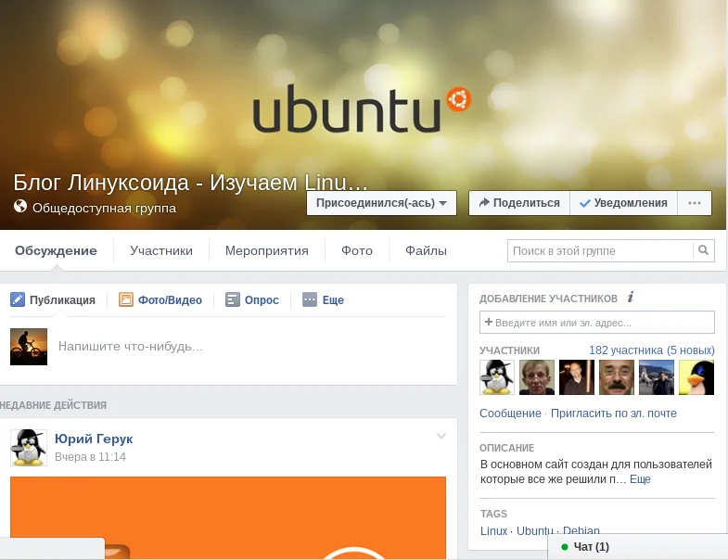The height and width of the screenshot is (560, 728).
Task: Click the Еще dots icon in composer
Action: (310, 299)
